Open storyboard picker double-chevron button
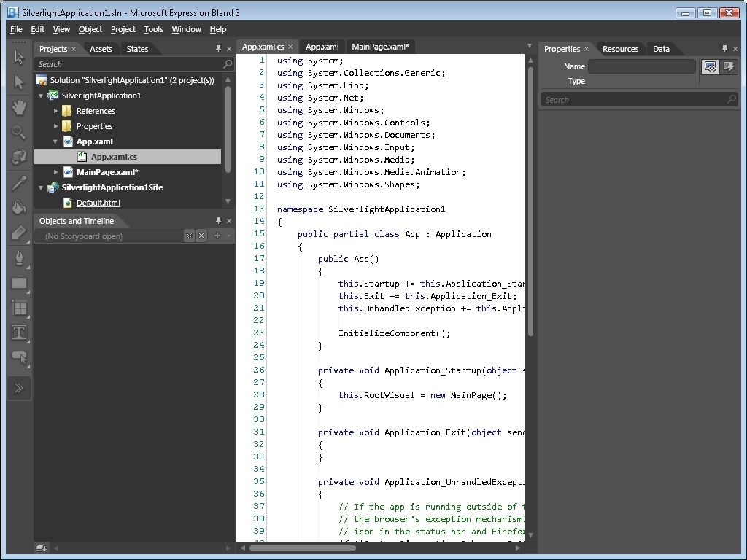Viewport: 747px width, 560px height. 189,236
